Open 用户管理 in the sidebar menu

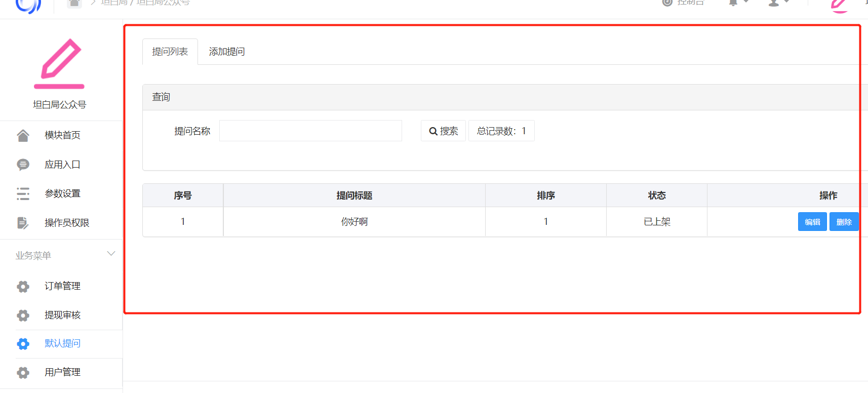pyautogui.click(x=62, y=372)
